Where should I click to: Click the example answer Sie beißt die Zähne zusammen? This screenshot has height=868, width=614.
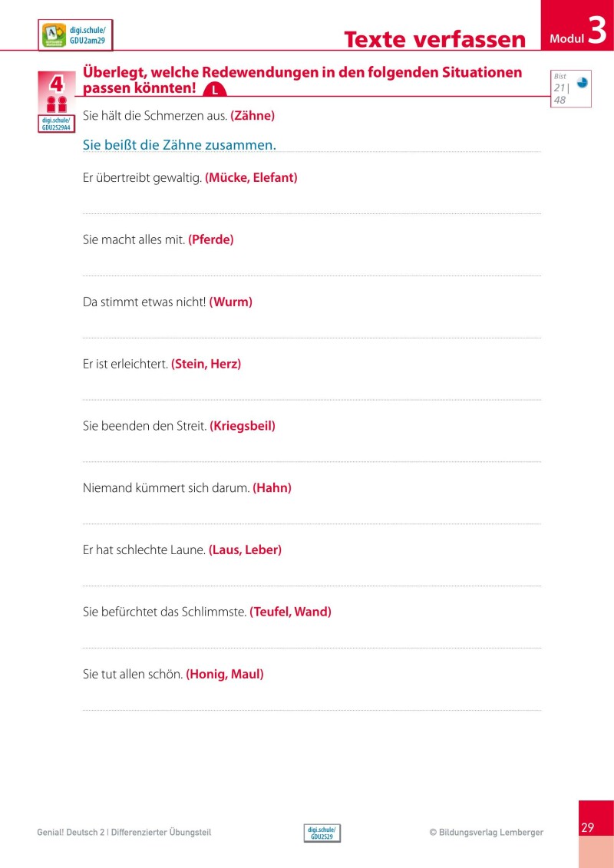tap(179, 144)
